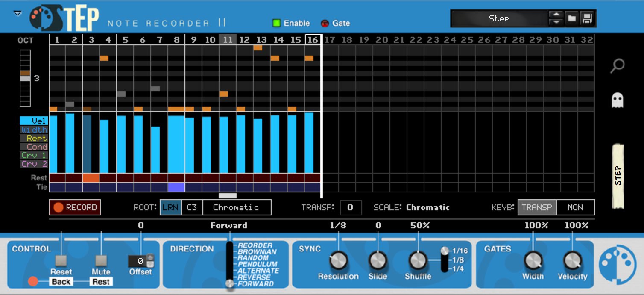This screenshot has width=644, height=295.
Task: Click the preset name stepper arrows
Action: (556, 19)
